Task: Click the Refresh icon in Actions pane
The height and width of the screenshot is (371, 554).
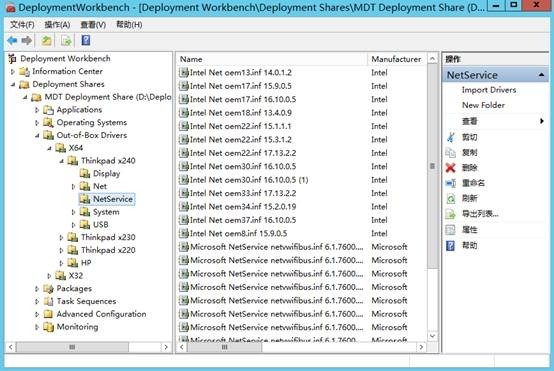Action: 451,199
